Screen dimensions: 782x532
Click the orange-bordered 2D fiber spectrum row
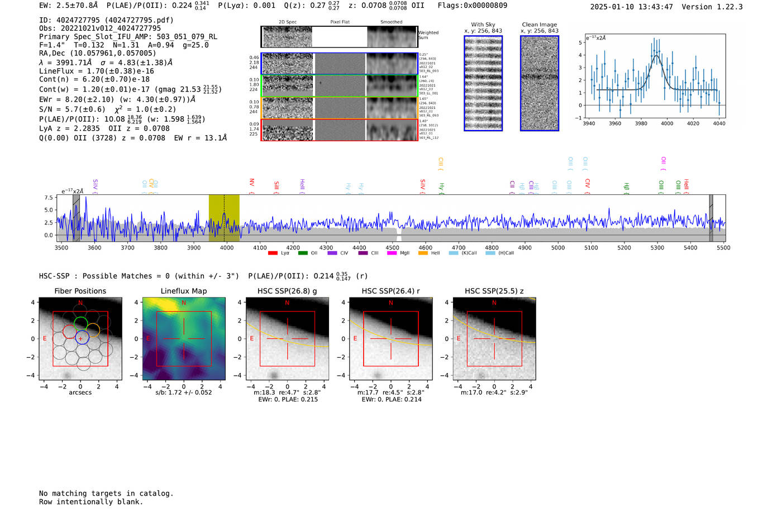point(339,108)
